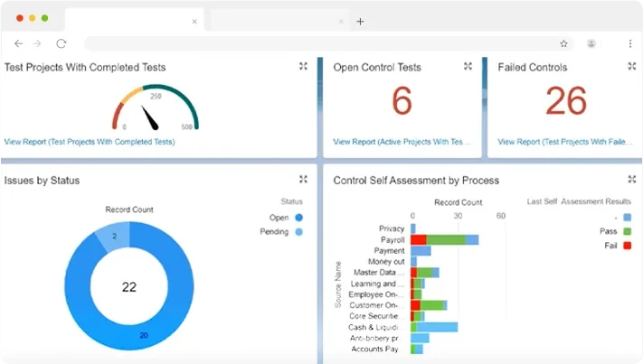Expand the Failed Controls panel
Screen dimensions: 643x364
pyautogui.click(x=632, y=66)
